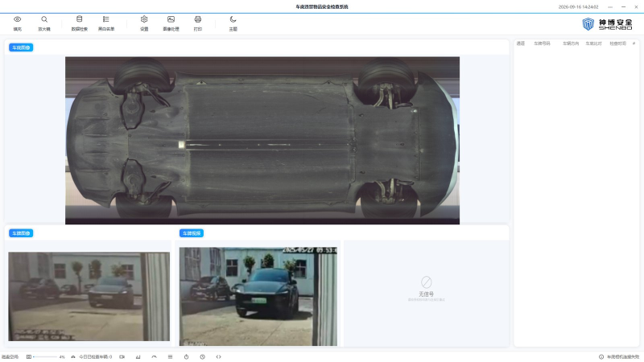Click the 检查时间 column header
Image resolution: width=644 pixels, height=362 pixels.
(x=617, y=43)
